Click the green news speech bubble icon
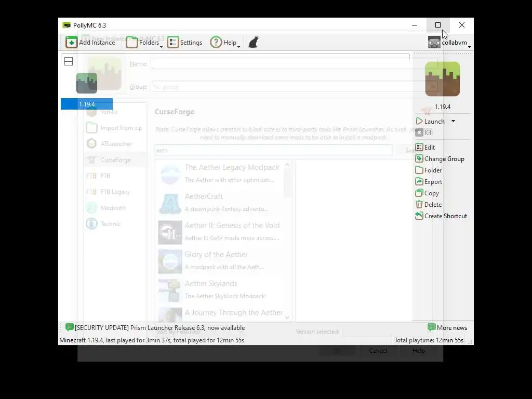This screenshot has height=399, width=532. [69, 327]
